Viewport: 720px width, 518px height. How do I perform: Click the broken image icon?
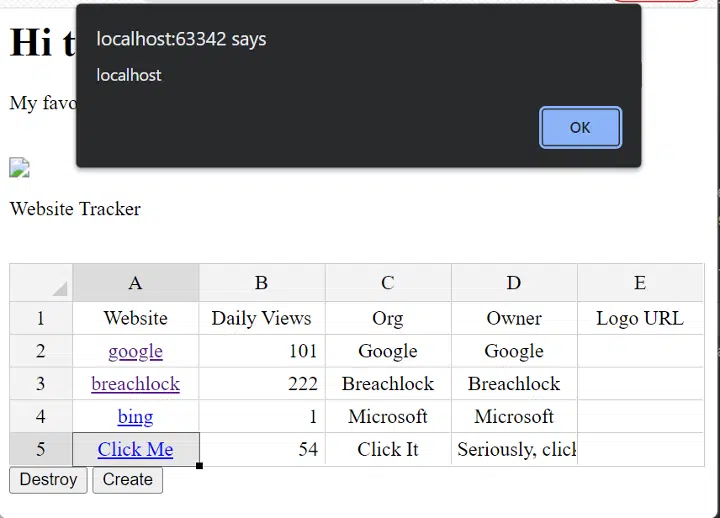click(x=19, y=168)
